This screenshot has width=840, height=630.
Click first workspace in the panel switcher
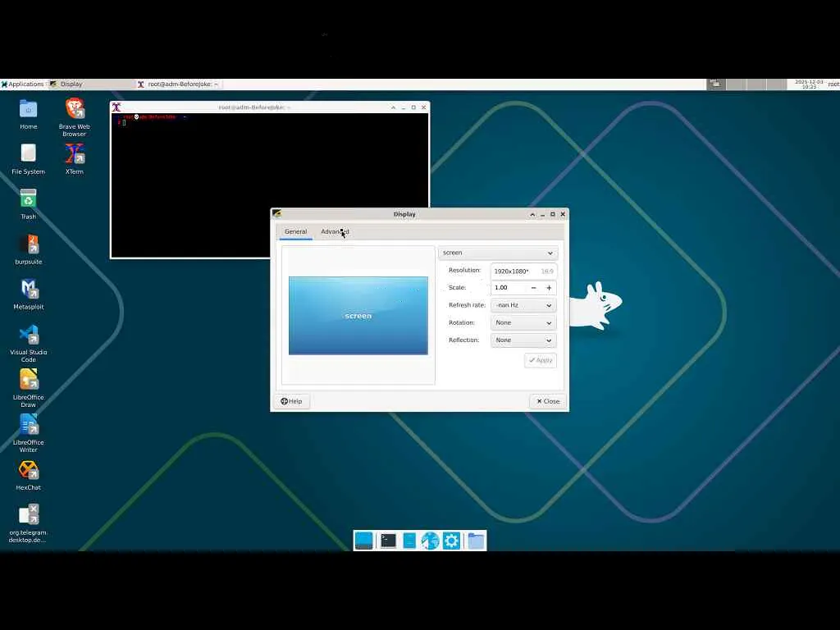pos(715,84)
